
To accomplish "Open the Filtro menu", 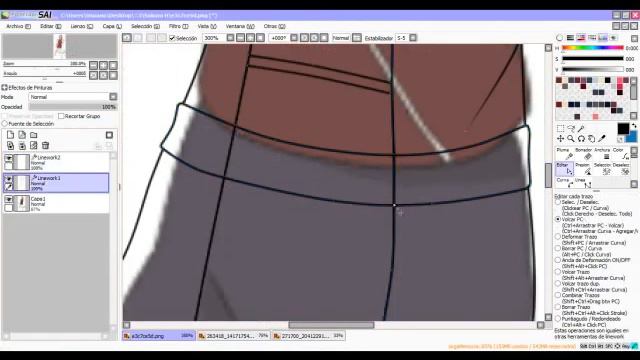I will click(178, 26).
